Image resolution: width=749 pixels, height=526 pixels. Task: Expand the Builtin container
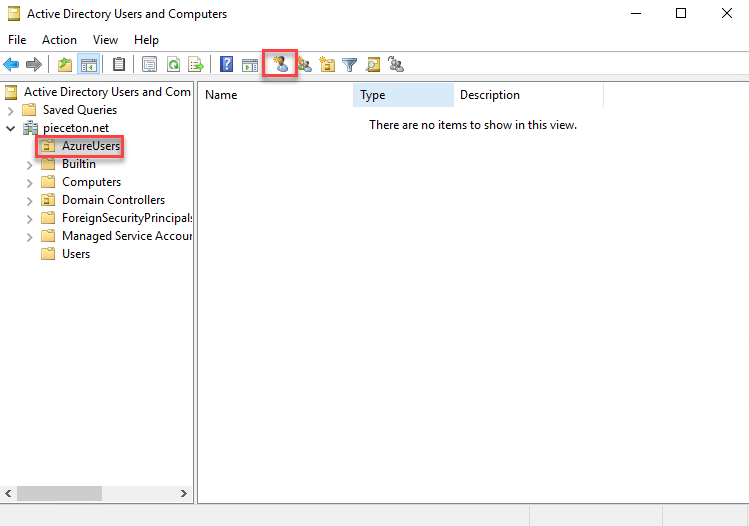[30, 165]
